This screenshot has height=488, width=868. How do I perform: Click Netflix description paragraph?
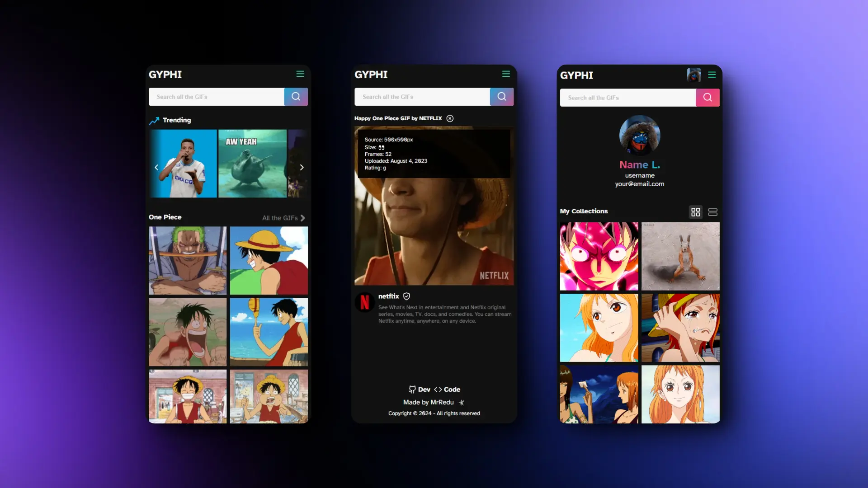click(445, 314)
